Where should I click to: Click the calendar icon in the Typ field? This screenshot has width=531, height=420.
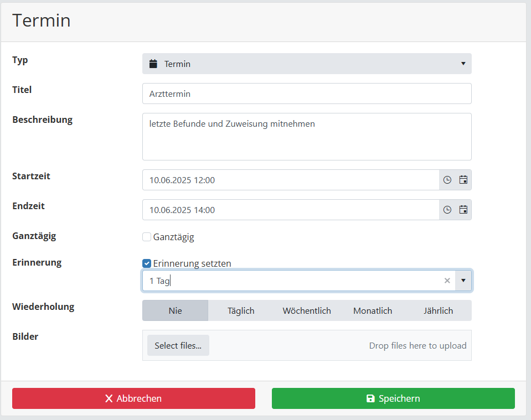pyautogui.click(x=154, y=64)
